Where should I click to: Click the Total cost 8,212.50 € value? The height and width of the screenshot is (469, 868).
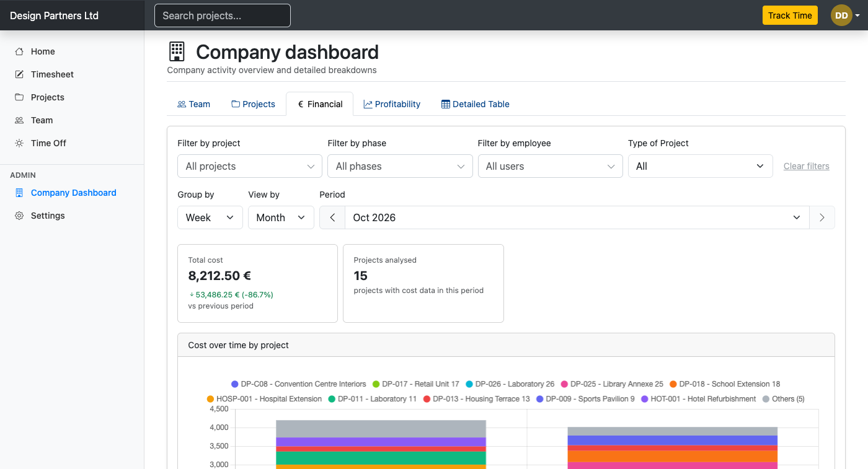219,276
